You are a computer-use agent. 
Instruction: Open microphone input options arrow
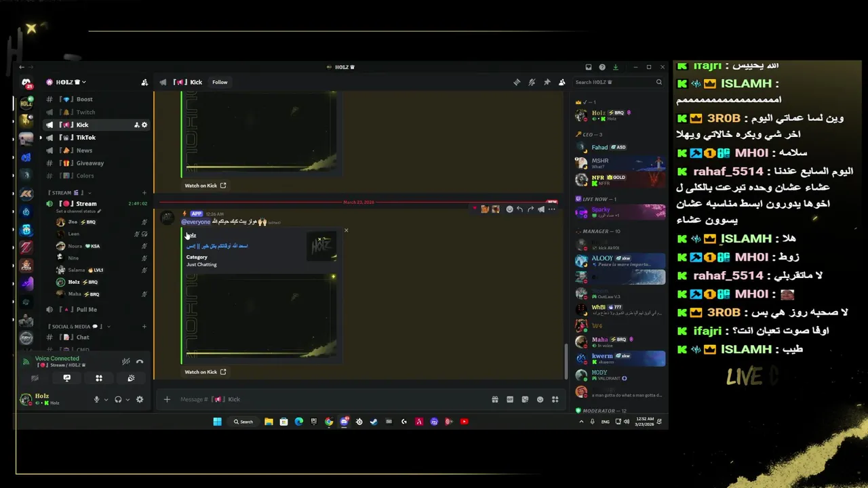(x=106, y=399)
